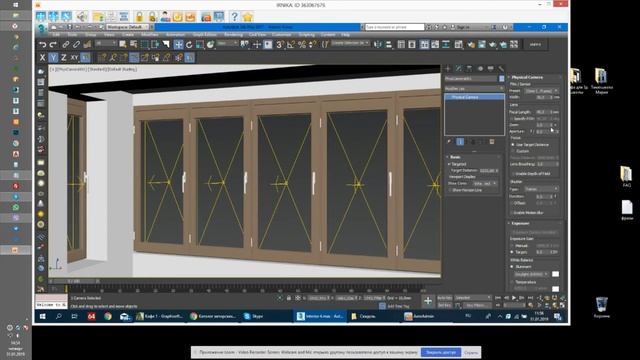Click the Set Key button
640x360 pixels.
[444, 305]
